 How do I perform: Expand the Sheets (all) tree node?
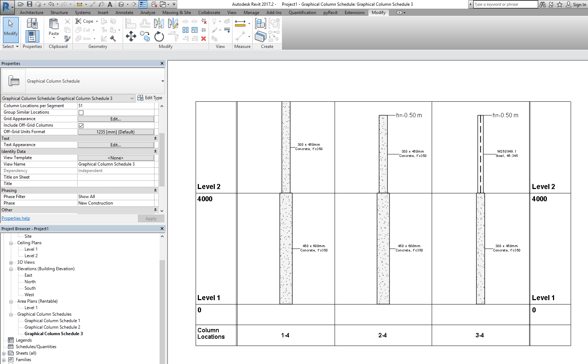(x=4, y=354)
